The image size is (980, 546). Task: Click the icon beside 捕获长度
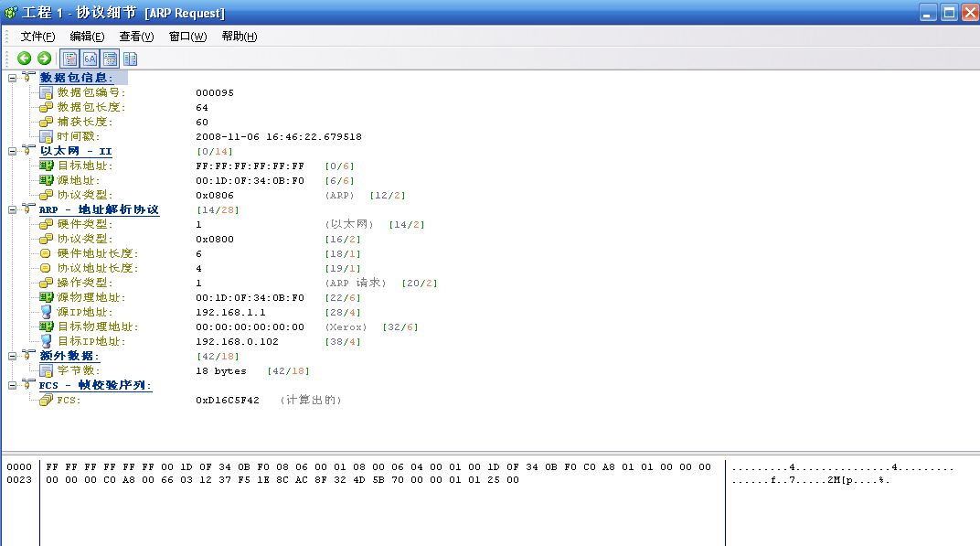coord(47,122)
